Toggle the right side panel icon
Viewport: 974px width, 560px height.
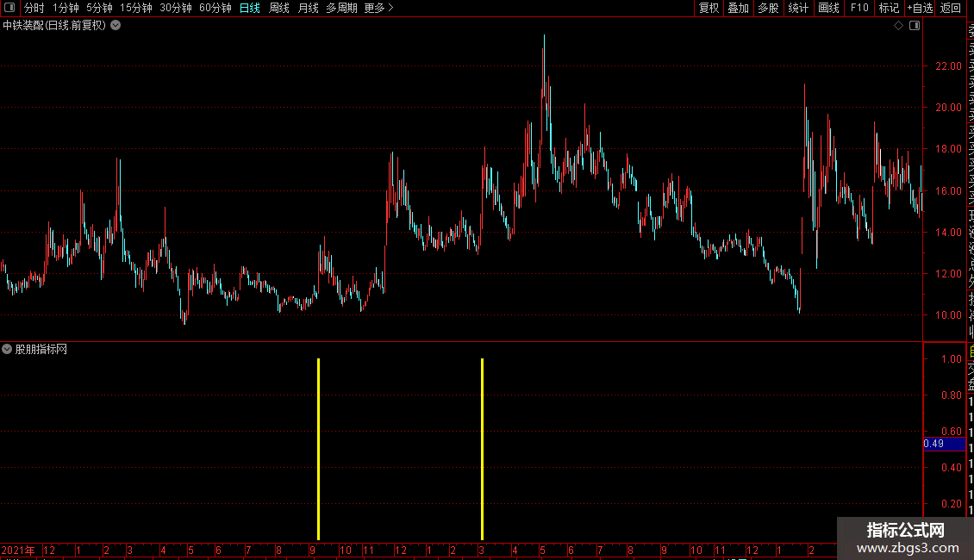coord(915,26)
